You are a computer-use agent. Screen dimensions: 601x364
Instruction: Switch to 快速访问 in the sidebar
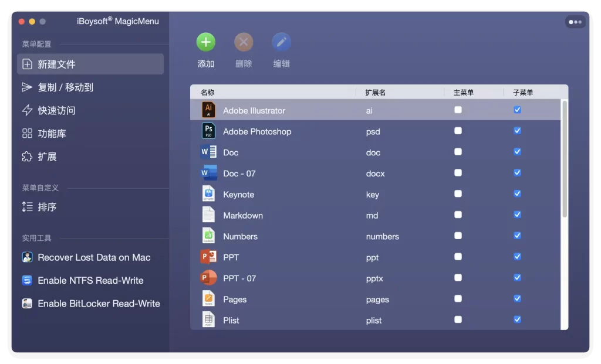pos(56,110)
